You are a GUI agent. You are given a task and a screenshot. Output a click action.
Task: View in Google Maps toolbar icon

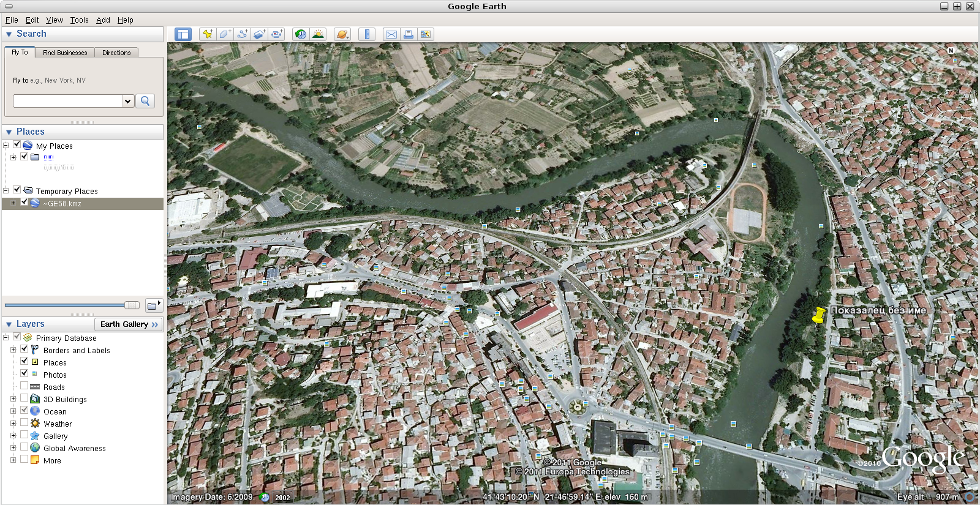pos(426,34)
